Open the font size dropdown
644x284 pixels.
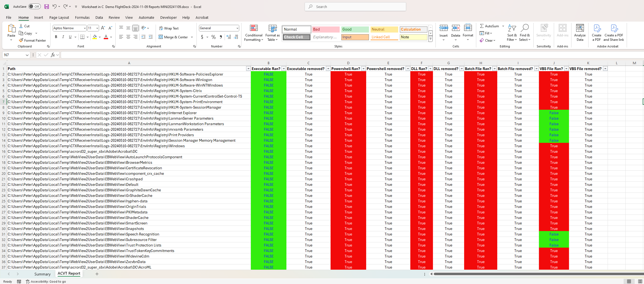pos(97,28)
